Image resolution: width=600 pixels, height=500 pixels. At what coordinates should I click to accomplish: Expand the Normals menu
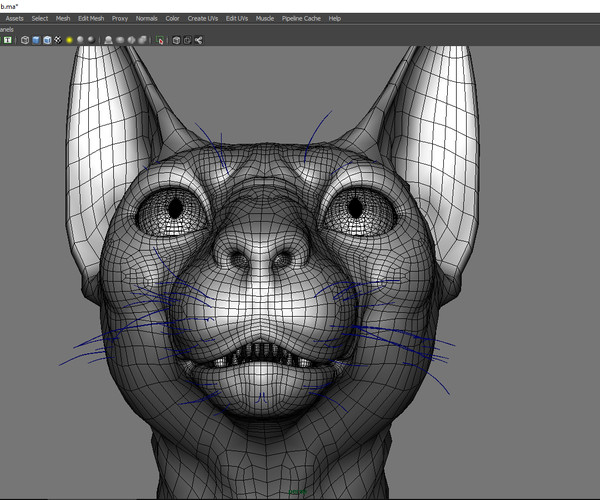click(x=146, y=18)
